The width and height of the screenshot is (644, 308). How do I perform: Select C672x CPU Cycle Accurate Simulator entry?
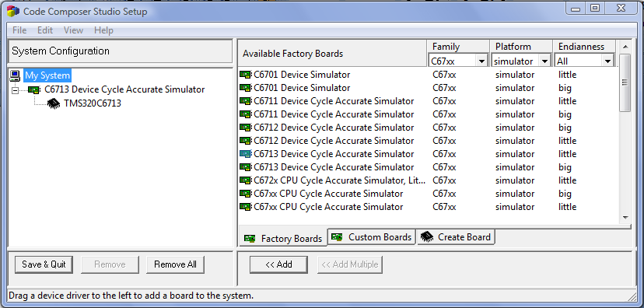point(339,180)
